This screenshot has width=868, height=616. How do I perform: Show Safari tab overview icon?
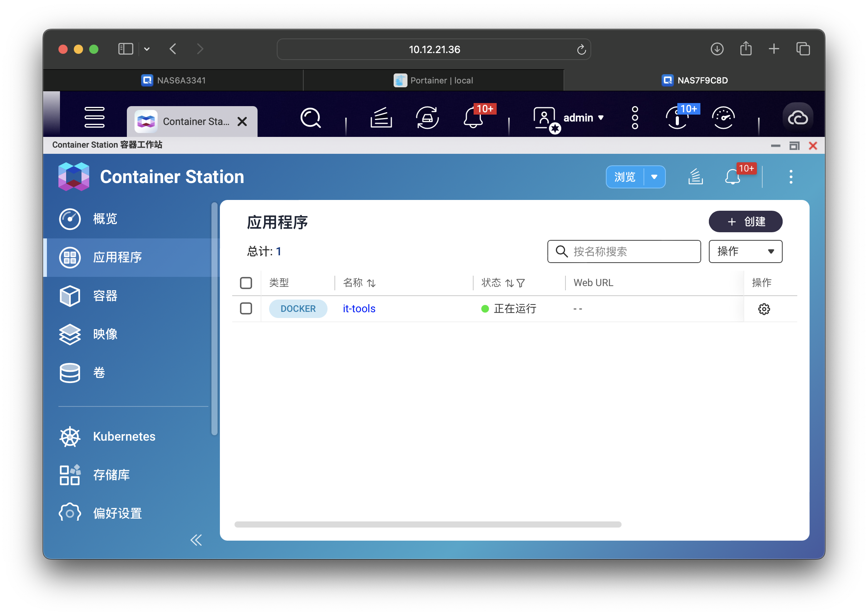click(x=803, y=49)
